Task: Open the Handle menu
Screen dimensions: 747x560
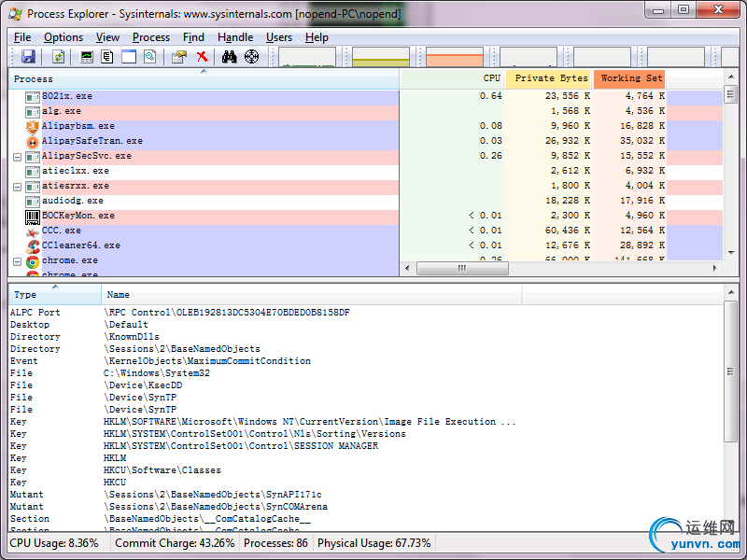Action: [235, 37]
